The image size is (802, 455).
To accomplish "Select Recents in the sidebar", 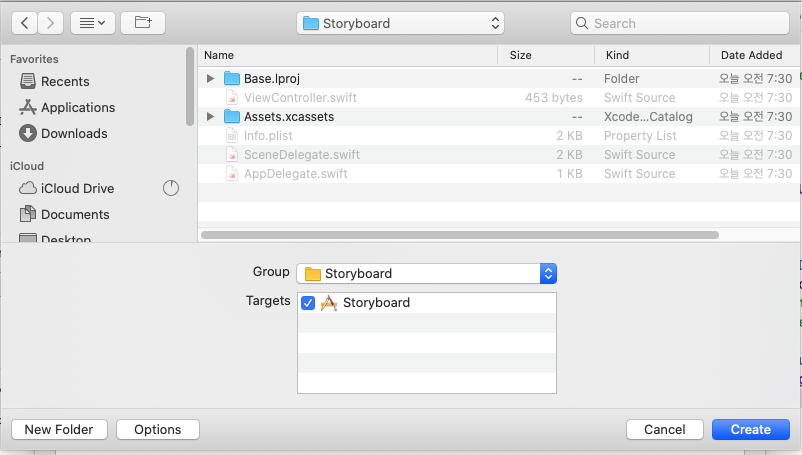I will (x=65, y=82).
